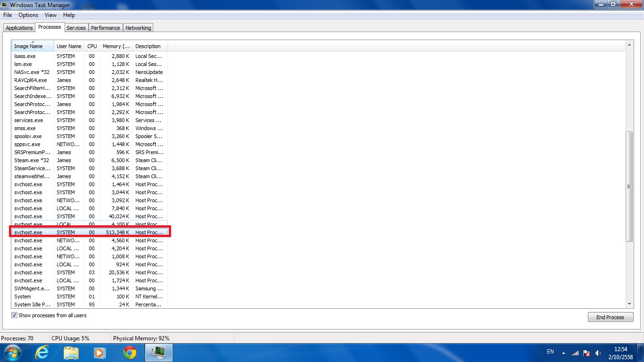This screenshot has width=644, height=362.
Task: Select the spoolsv.exe process
Action: click(x=90, y=136)
